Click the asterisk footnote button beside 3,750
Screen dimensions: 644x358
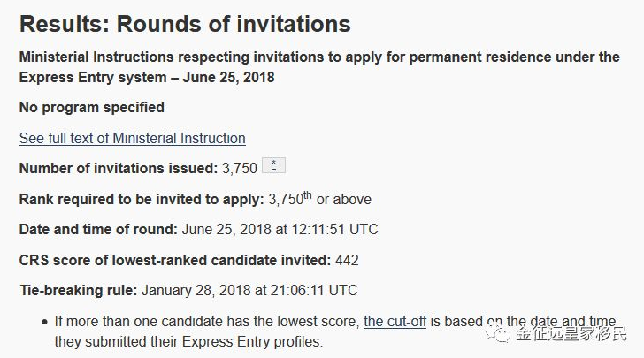pos(273,165)
